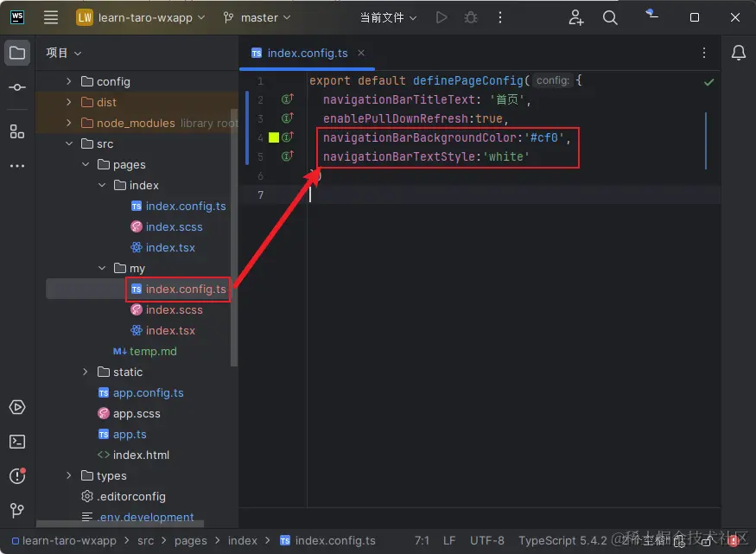Click the inspection green checkmark widget
The image size is (756, 554).
(708, 82)
